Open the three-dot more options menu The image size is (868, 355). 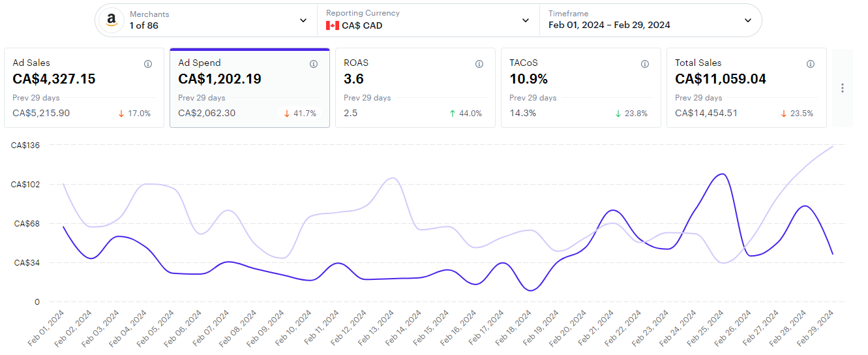(x=843, y=88)
